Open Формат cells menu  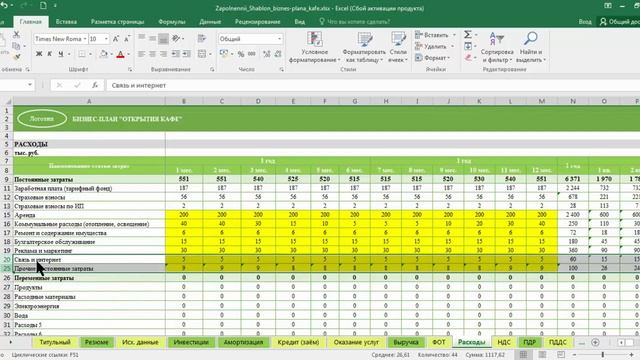432,58
